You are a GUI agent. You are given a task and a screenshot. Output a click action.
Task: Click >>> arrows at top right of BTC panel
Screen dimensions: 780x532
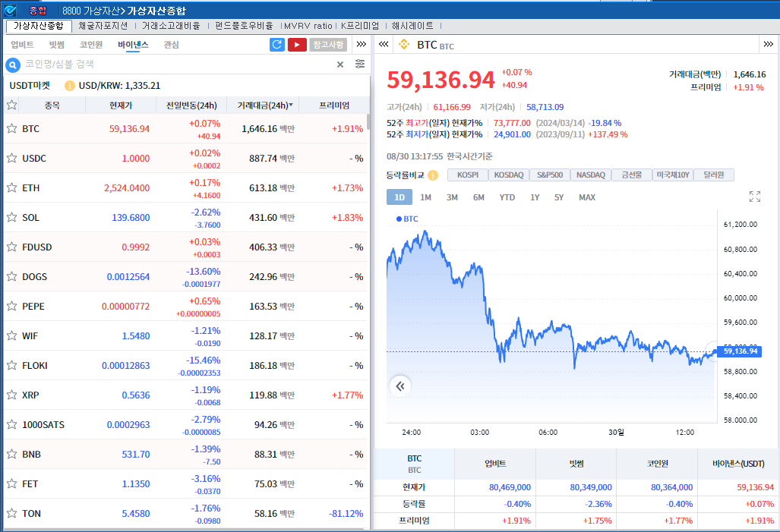(x=769, y=45)
